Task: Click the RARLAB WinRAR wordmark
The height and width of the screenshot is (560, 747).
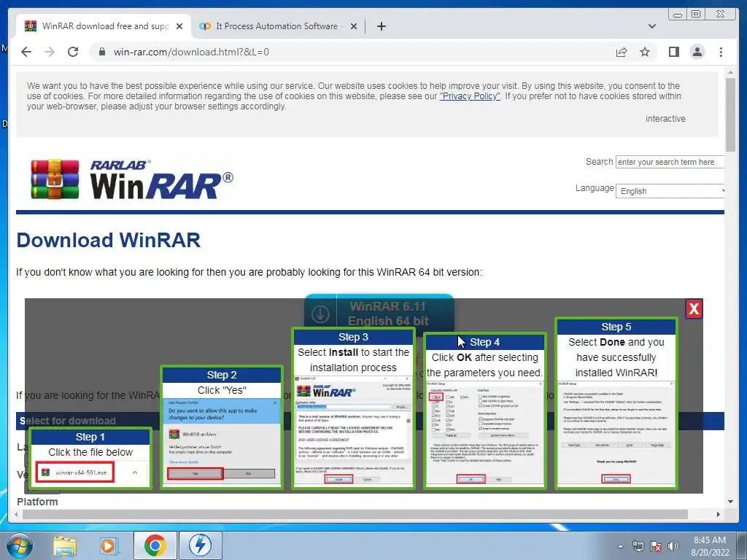Action: pyautogui.click(x=161, y=179)
